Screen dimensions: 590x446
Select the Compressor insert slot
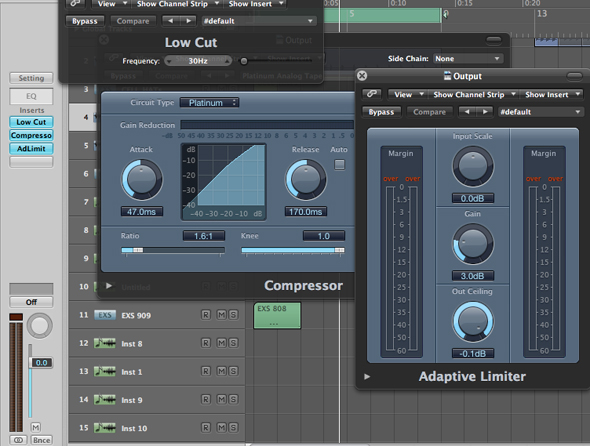[31, 135]
